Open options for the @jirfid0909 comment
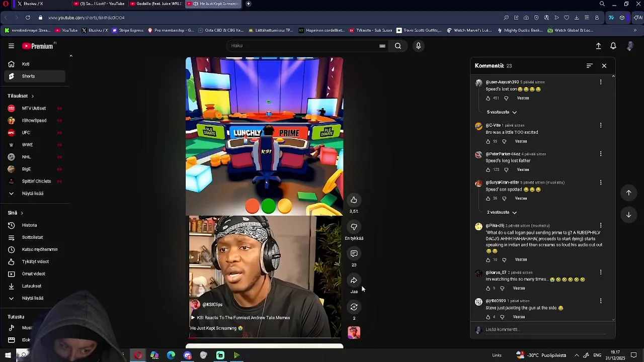The width and height of the screenshot is (644, 362). (600, 301)
